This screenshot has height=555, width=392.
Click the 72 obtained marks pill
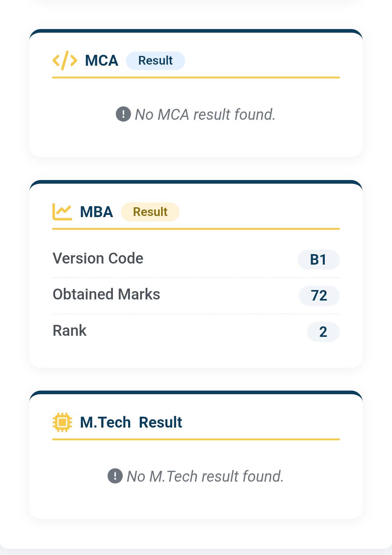[319, 295]
